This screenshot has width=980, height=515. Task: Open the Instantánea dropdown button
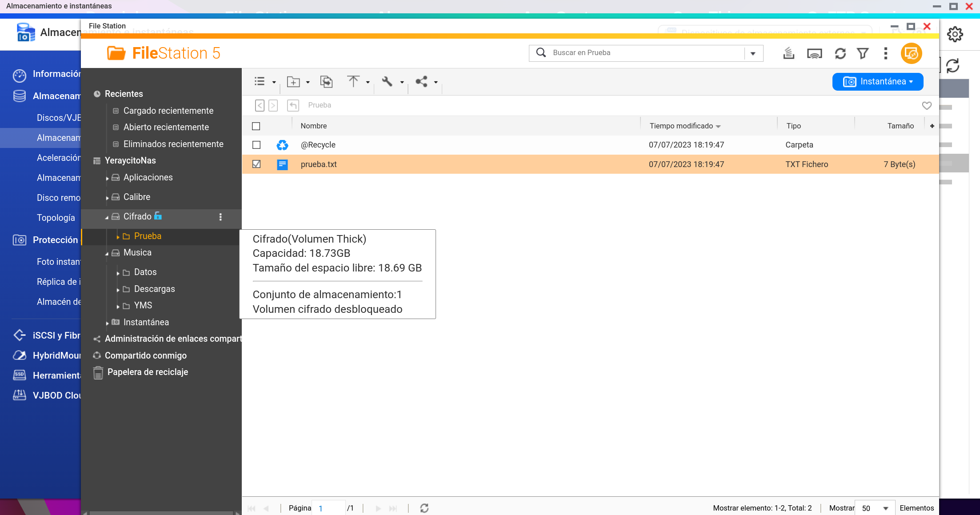point(877,82)
